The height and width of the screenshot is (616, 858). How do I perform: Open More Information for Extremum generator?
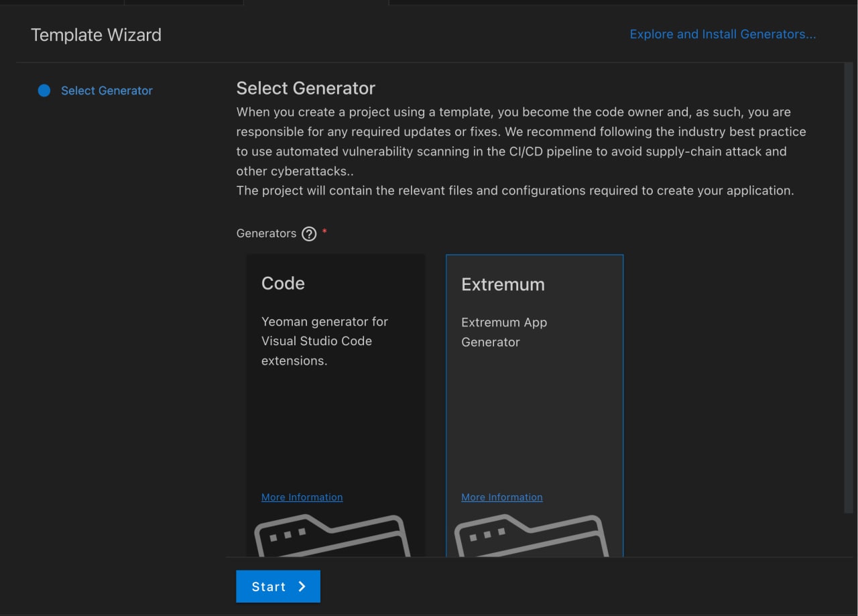[x=501, y=497]
